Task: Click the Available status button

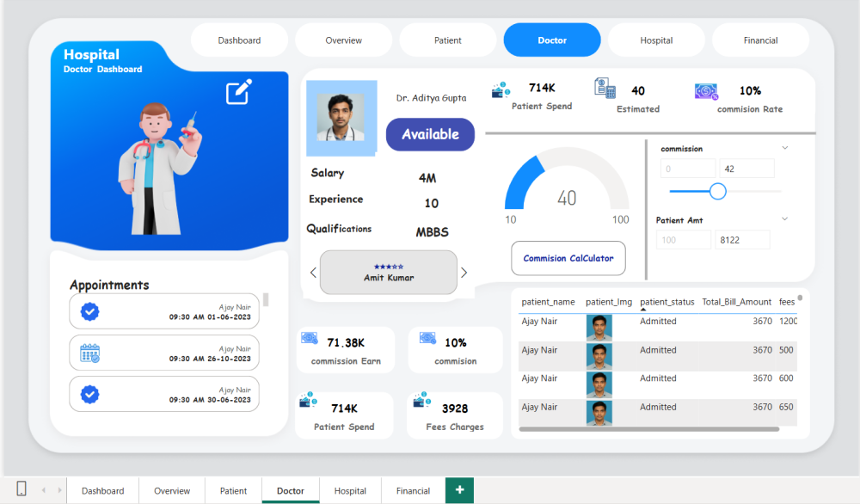Action: (430, 134)
